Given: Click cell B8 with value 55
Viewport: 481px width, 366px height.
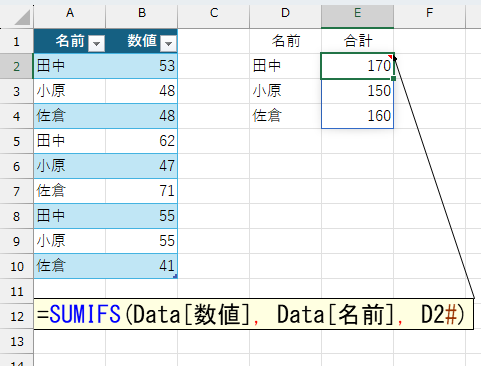Looking at the screenshot, I should [142, 216].
